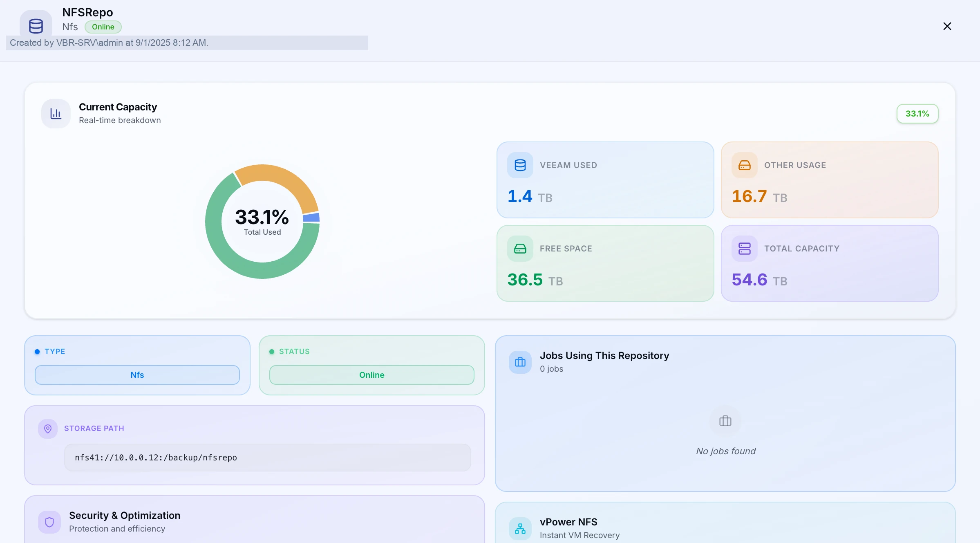The image size is (980, 543).
Task: Click the Online status badge in header
Action: (x=103, y=27)
